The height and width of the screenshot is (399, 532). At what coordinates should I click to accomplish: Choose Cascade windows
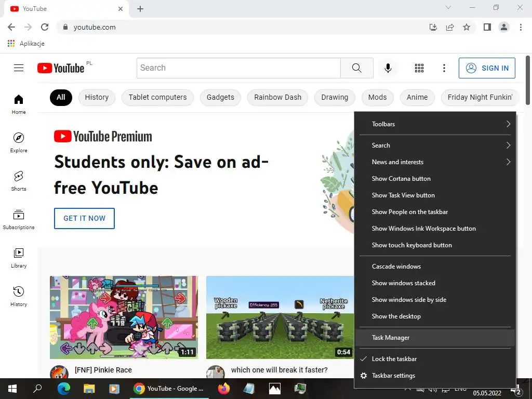click(435, 267)
